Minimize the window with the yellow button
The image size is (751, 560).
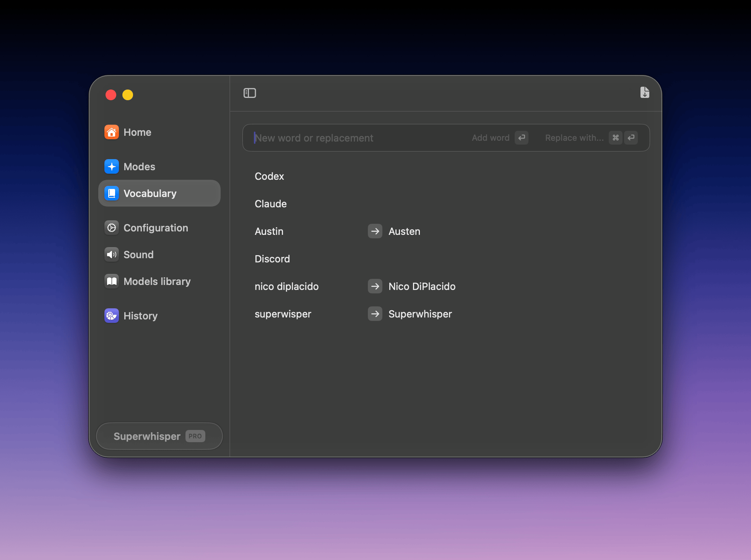[x=128, y=94]
